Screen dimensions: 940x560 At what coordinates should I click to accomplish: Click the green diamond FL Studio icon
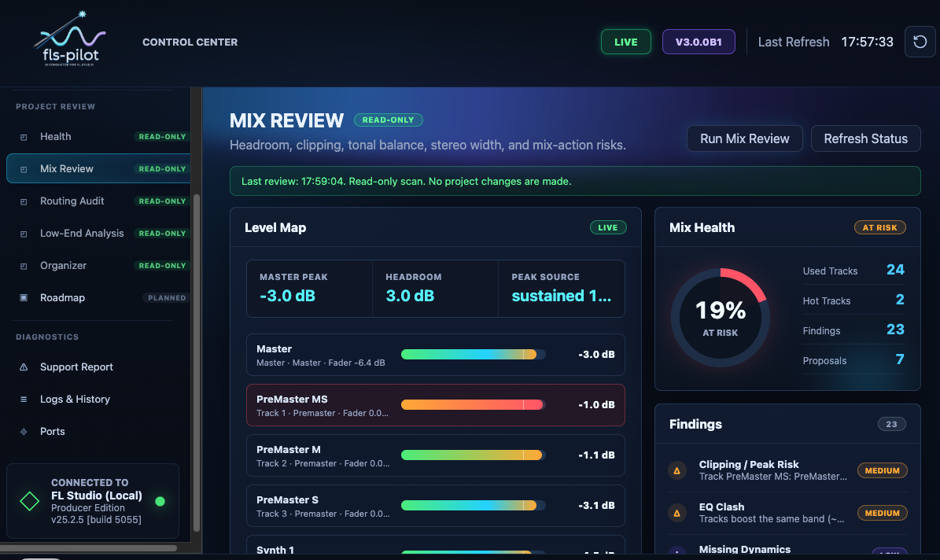pos(29,501)
